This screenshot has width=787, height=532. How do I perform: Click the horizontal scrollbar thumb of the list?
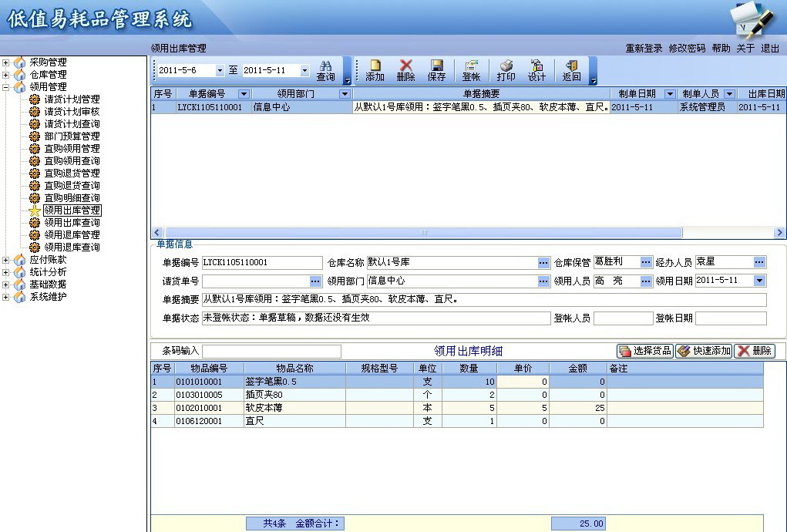[x=424, y=232]
